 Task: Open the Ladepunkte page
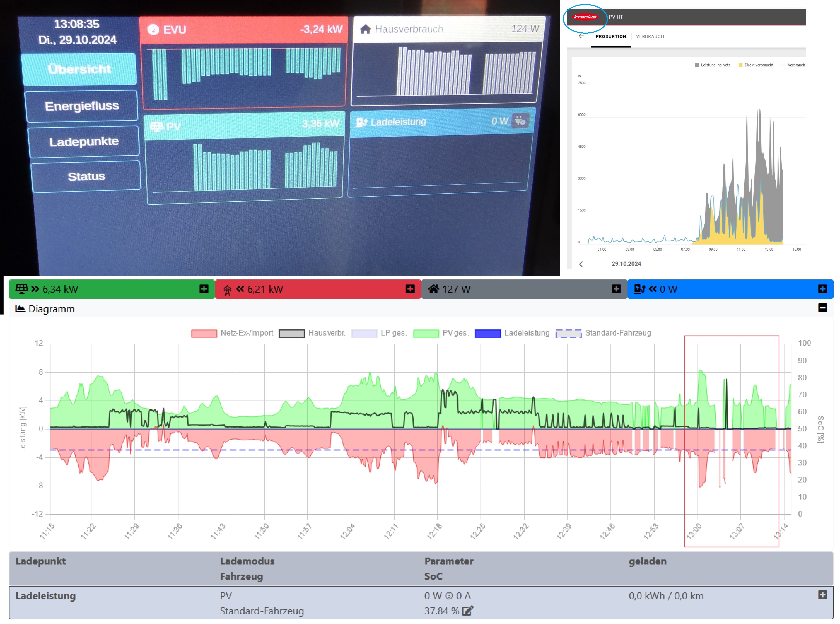[84, 142]
